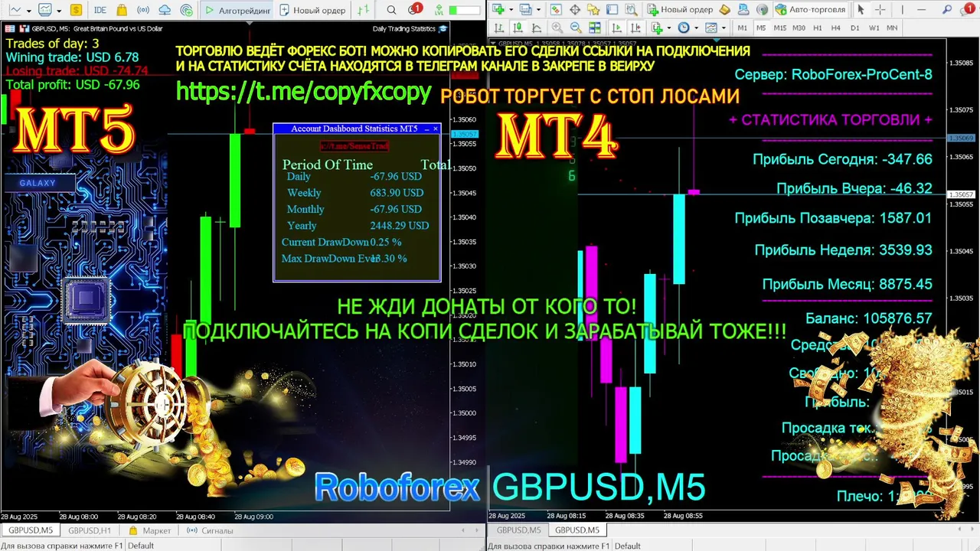Select the M1 timeframe in MT4
This screenshot has height=551, width=980.
pos(742,28)
